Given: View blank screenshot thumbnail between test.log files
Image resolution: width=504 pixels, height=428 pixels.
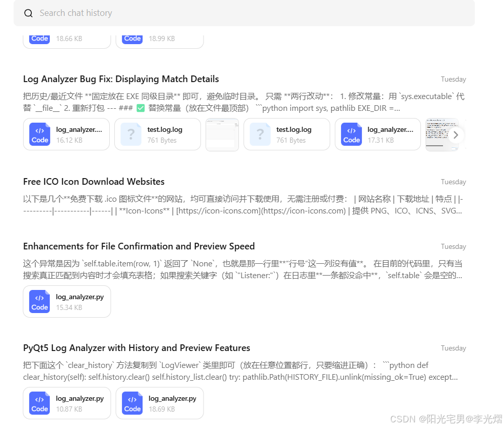Looking at the screenshot, I should (222, 134).
